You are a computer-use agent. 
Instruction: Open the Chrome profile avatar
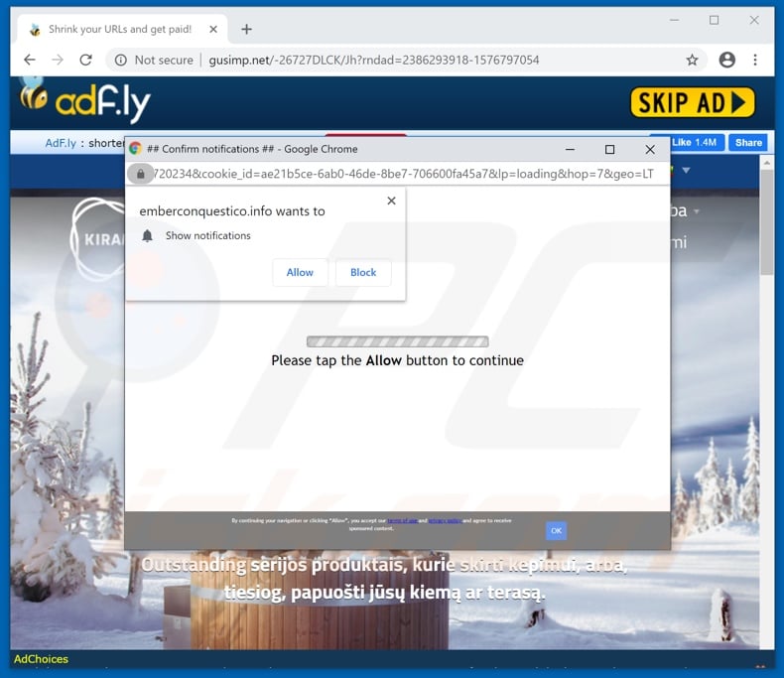coord(726,60)
